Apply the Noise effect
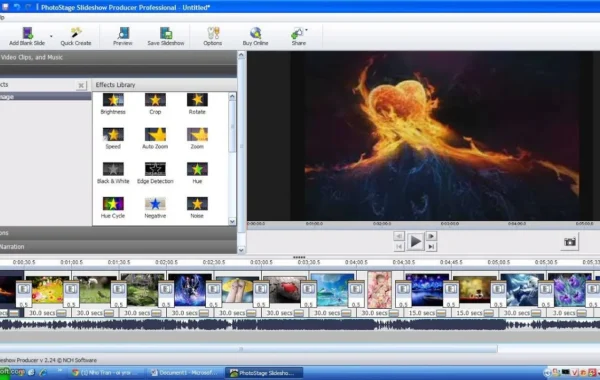 [x=197, y=207]
